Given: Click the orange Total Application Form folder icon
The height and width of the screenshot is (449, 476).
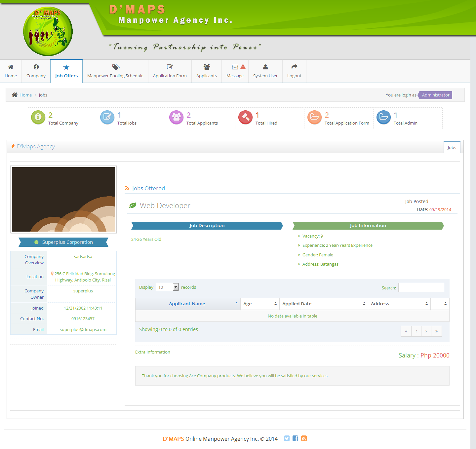Looking at the screenshot, I should pos(314,117).
